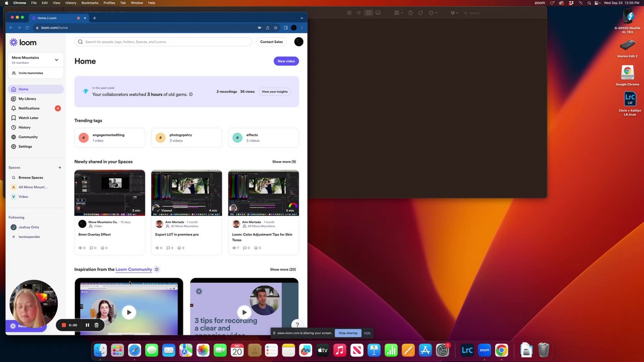Click Stop sharing button
This screenshot has width=644, height=362.
(x=348, y=333)
